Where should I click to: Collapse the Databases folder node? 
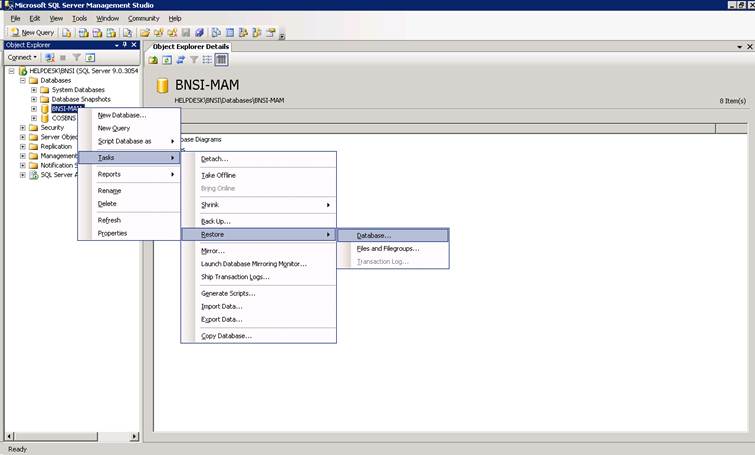click(x=23, y=80)
